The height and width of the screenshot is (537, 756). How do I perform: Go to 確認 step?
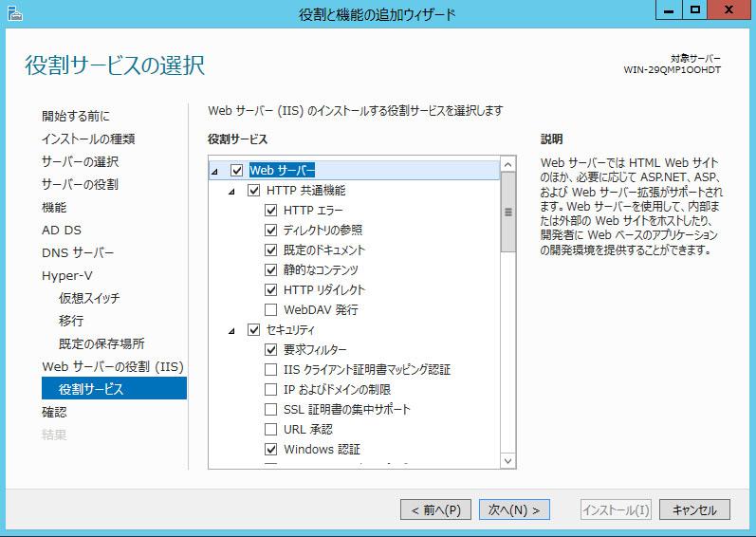pos(54,412)
